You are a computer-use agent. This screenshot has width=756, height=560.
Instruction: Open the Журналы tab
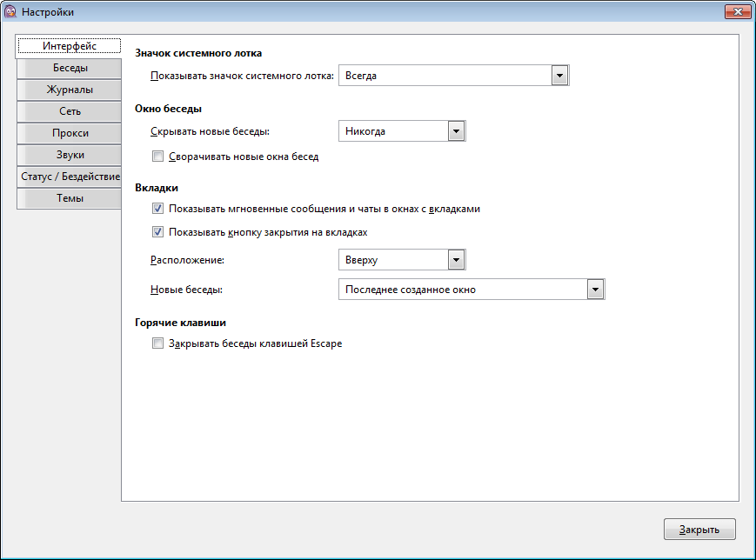click(x=70, y=90)
